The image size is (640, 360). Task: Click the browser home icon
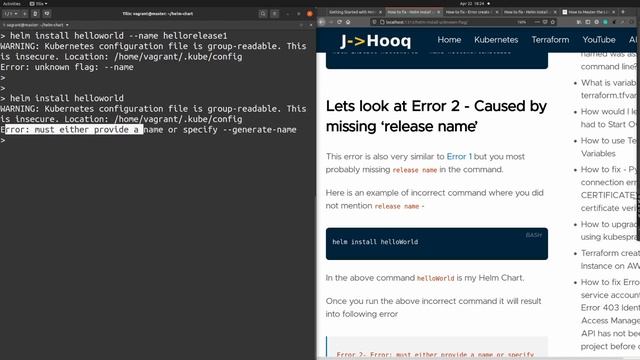pyautogui.click(x=348, y=22)
